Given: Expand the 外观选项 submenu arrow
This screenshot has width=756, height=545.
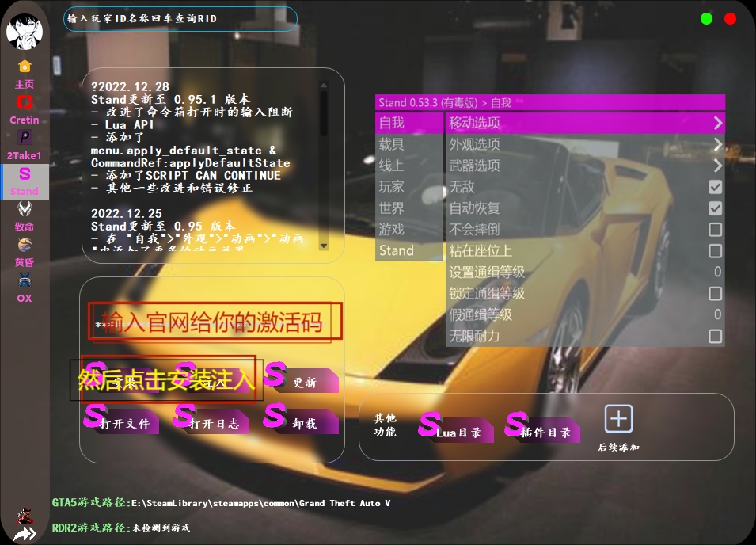Looking at the screenshot, I should [717, 144].
